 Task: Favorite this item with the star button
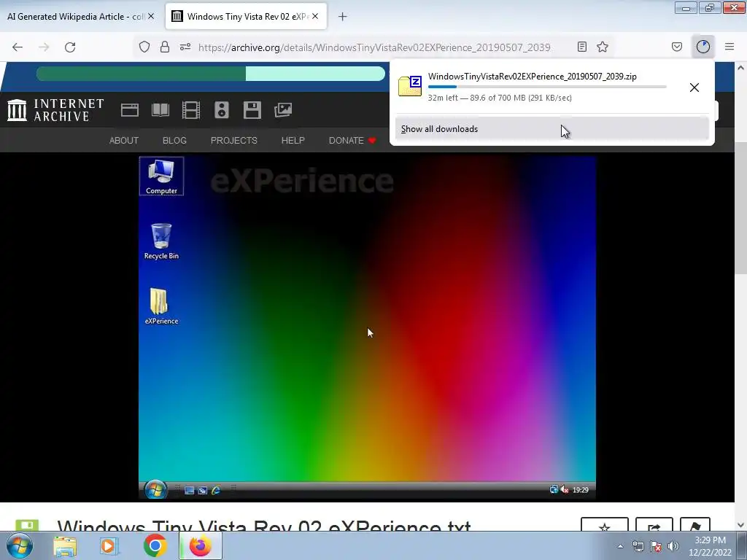(605, 525)
